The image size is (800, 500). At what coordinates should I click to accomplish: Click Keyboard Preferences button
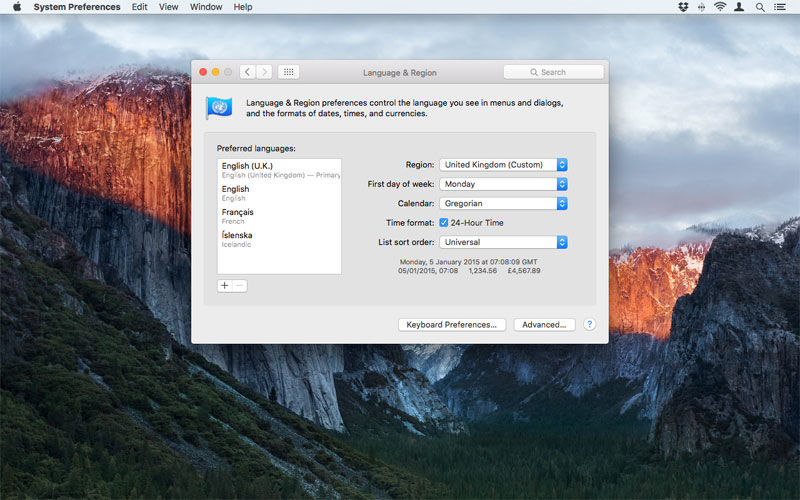tap(452, 324)
